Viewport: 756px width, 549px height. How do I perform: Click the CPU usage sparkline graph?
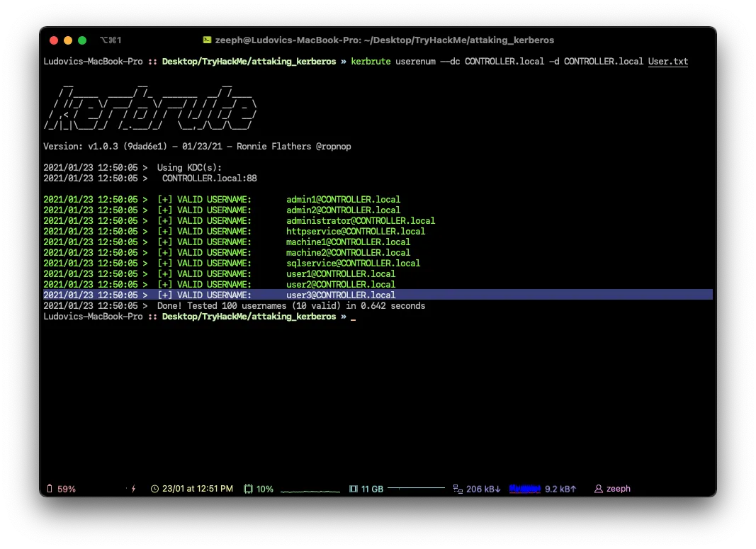click(x=310, y=489)
